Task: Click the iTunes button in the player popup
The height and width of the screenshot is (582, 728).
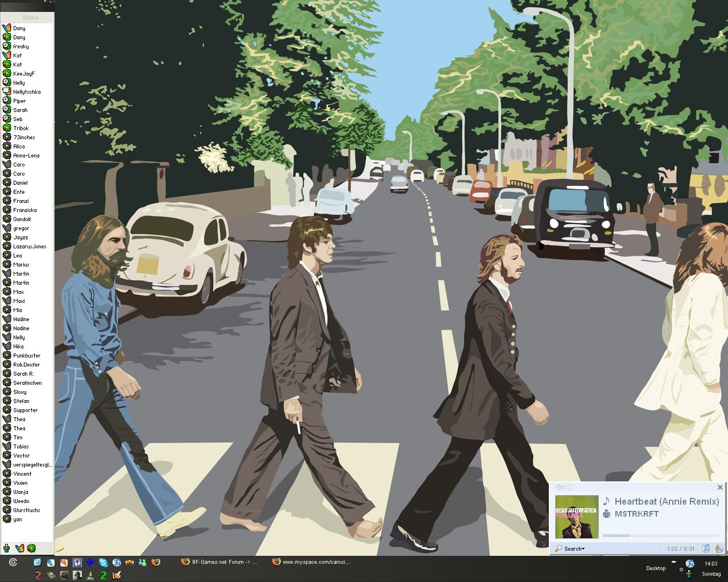Action: (706, 548)
